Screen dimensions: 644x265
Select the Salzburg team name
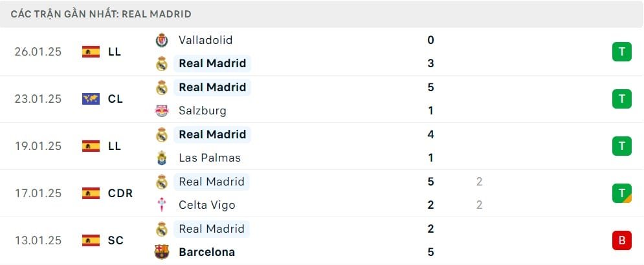[202, 111]
